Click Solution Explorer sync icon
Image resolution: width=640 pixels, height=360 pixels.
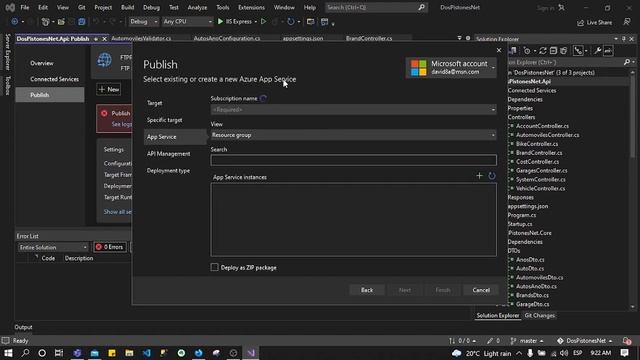coord(542,51)
